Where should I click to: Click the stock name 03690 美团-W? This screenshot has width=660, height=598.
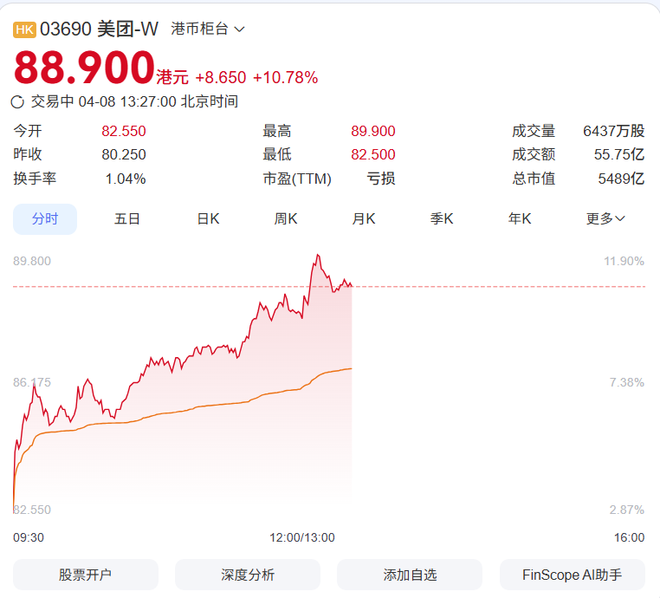tap(99, 29)
